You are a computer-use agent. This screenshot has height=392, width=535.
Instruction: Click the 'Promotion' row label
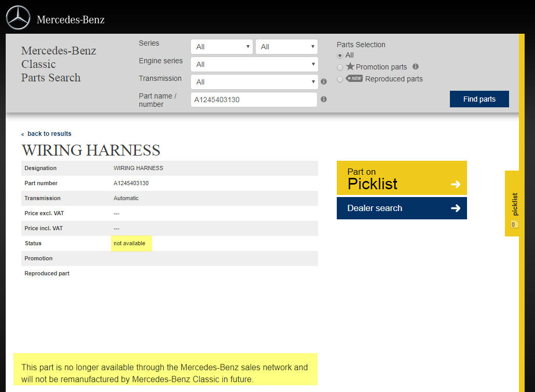(38, 258)
